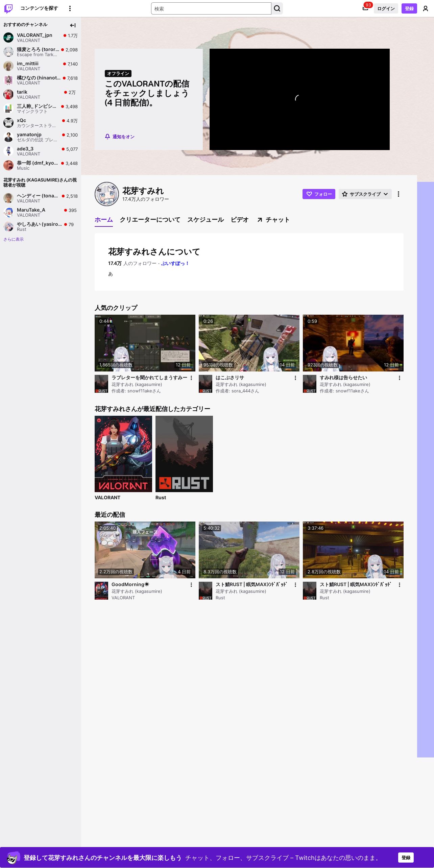The height and width of the screenshot is (868, 434).
Task: Click Rust label under category cover
Action: (161, 498)
